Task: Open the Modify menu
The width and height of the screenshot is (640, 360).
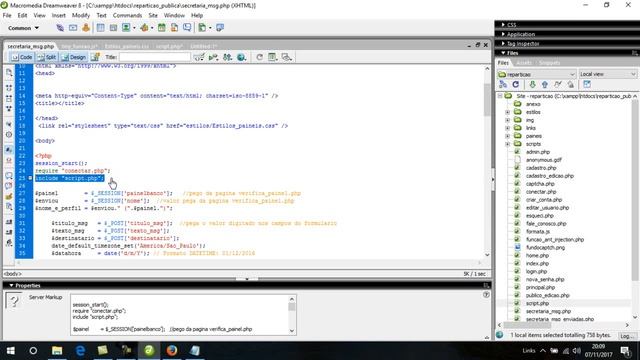Action: pyautogui.click(x=81, y=16)
